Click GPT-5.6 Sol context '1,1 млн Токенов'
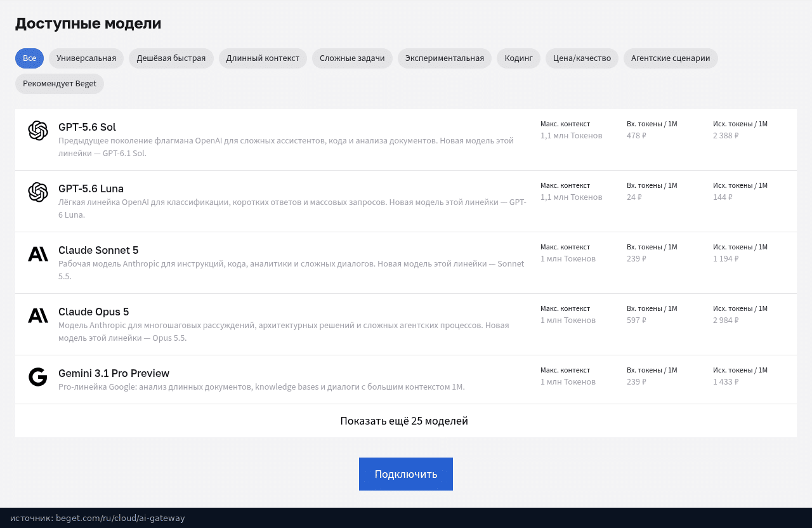 [x=571, y=136]
